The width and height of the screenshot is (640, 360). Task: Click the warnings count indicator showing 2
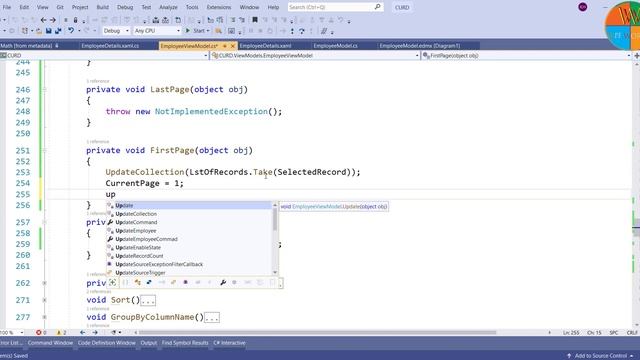(x=61, y=333)
